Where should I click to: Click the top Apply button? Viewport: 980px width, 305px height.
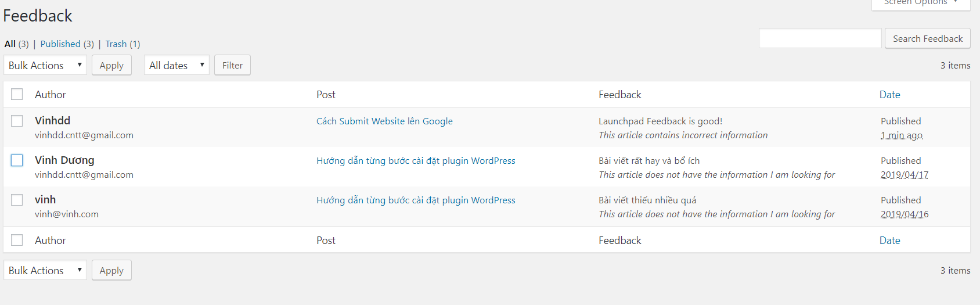coord(111,65)
